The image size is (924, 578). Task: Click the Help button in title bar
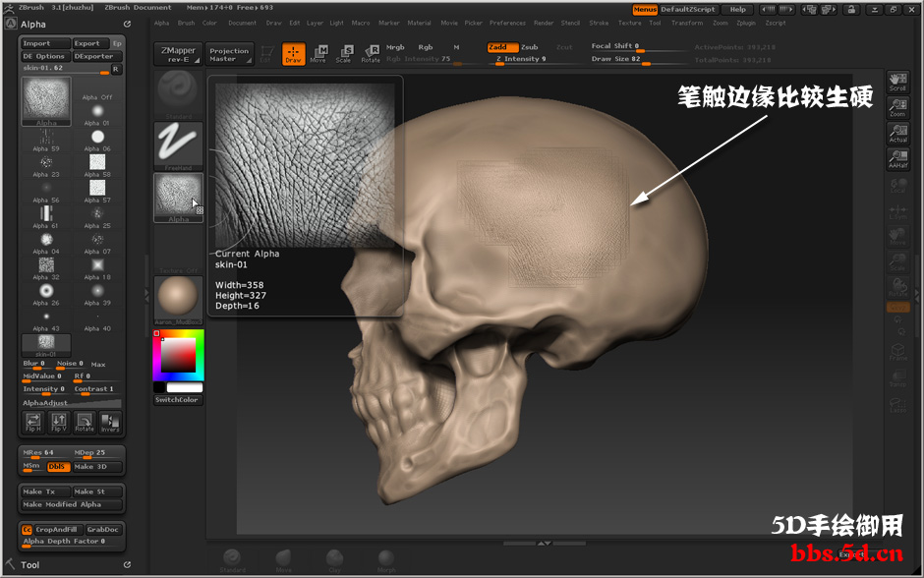[738, 10]
